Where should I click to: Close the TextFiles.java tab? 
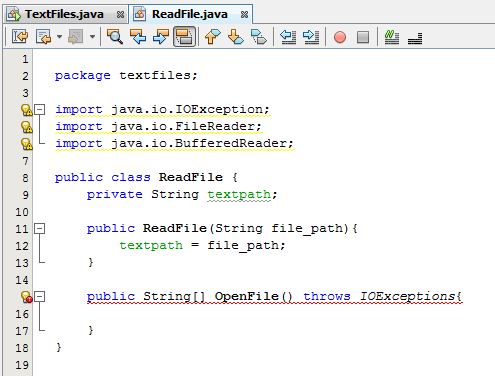point(120,15)
